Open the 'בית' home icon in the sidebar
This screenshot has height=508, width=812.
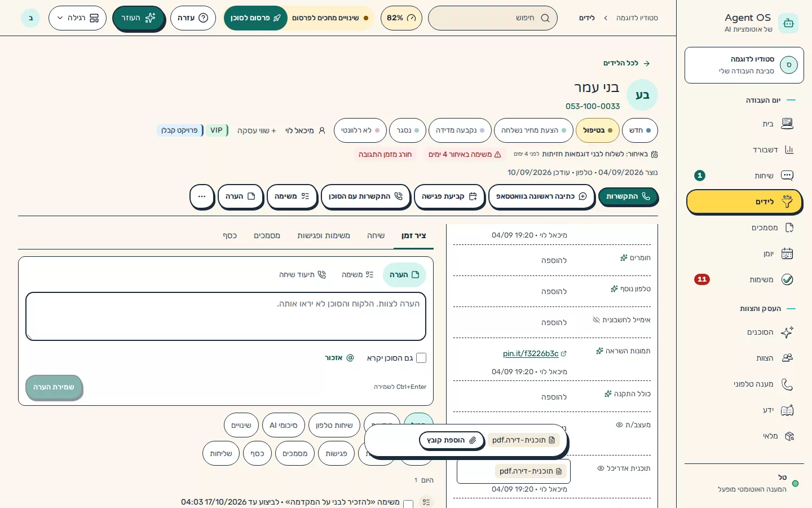coord(787,124)
